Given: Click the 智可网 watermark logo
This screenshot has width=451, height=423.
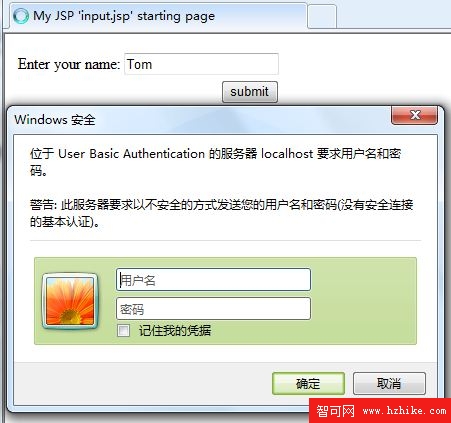Looking at the screenshot, I should point(335,411).
